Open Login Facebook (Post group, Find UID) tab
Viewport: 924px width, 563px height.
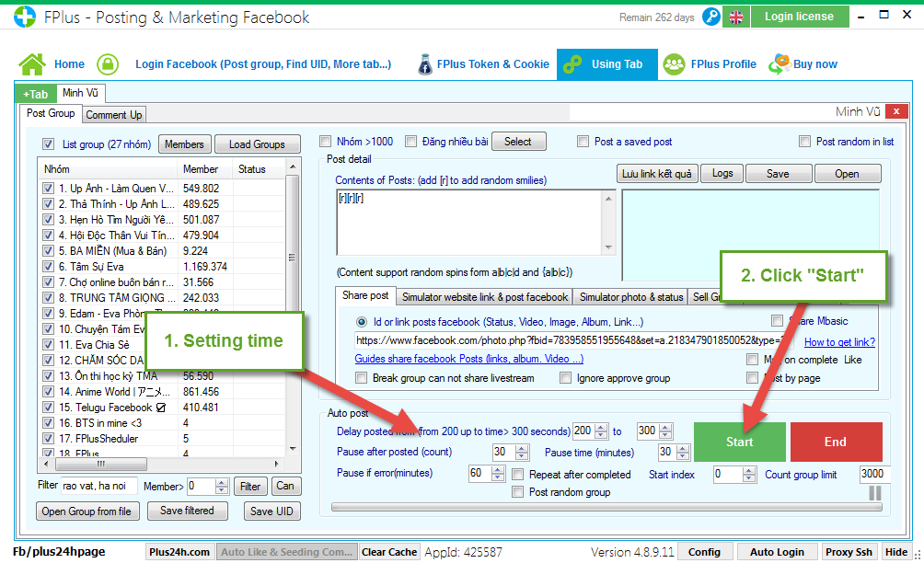(x=263, y=64)
